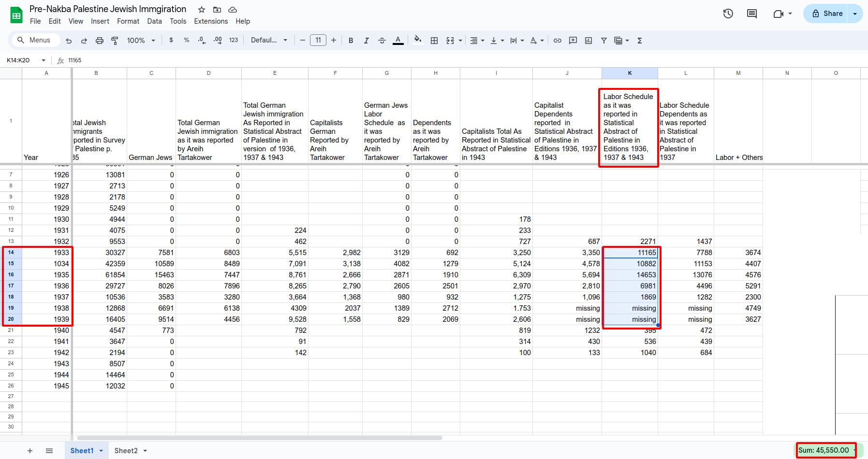
Task: Expand Share options arrow
Action: point(855,14)
